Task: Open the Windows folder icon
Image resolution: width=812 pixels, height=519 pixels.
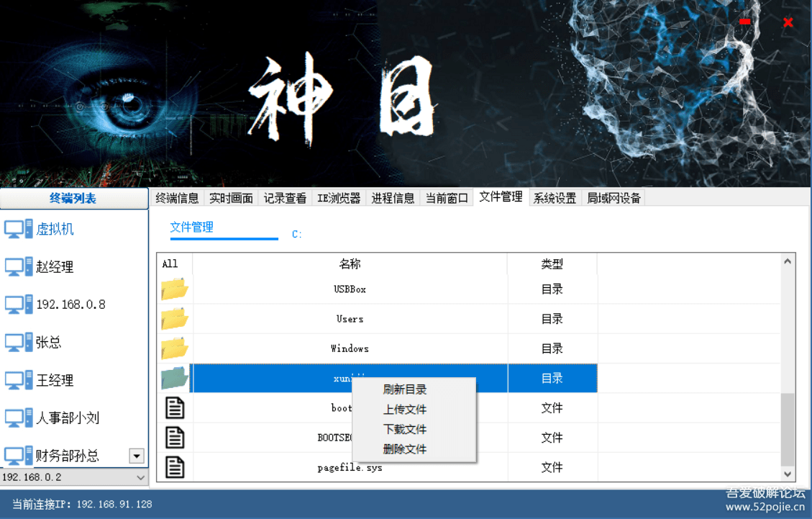Action: tap(173, 348)
